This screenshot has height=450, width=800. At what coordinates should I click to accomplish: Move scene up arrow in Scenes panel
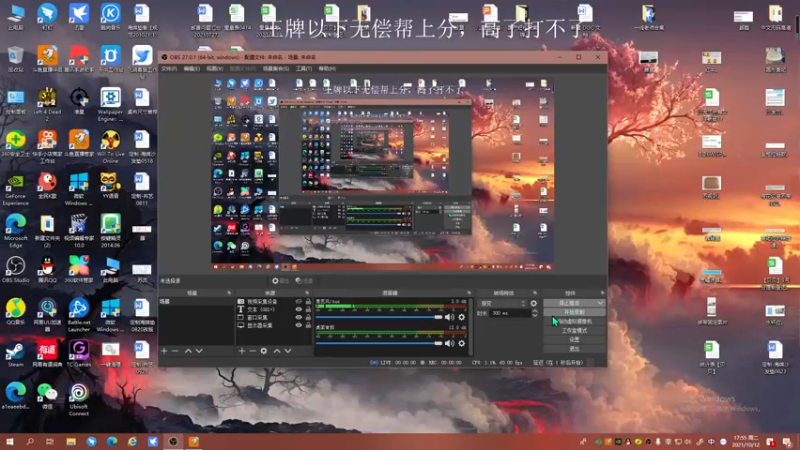[188, 351]
